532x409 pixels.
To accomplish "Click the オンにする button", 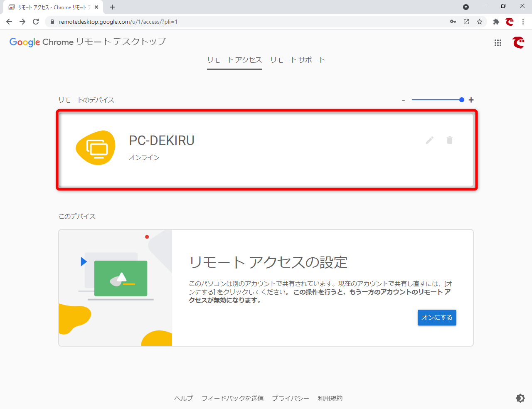I will coord(437,318).
